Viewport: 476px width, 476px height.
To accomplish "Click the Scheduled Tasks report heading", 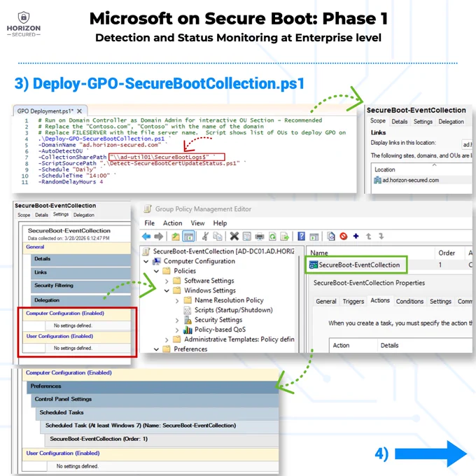I will (157, 413).
